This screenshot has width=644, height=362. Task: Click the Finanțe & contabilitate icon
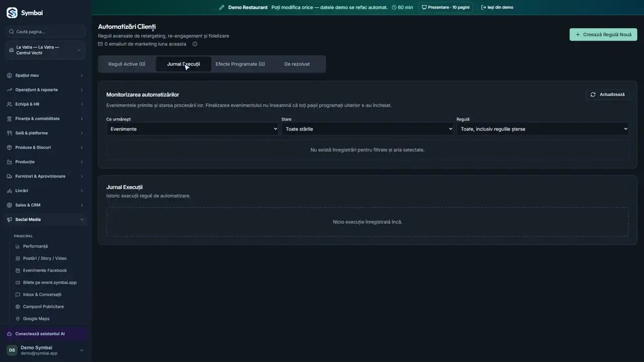click(x=10, y=119)
